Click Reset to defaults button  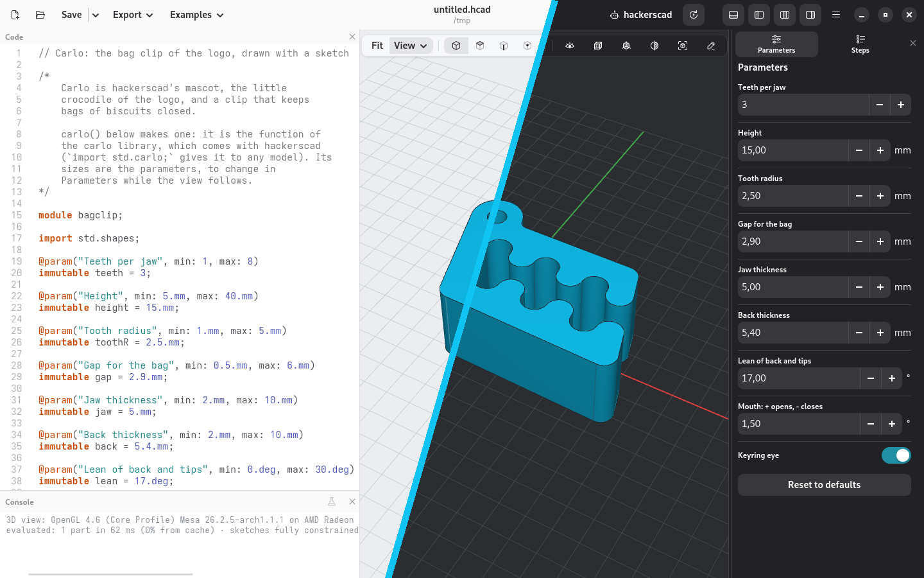(825, 485)
